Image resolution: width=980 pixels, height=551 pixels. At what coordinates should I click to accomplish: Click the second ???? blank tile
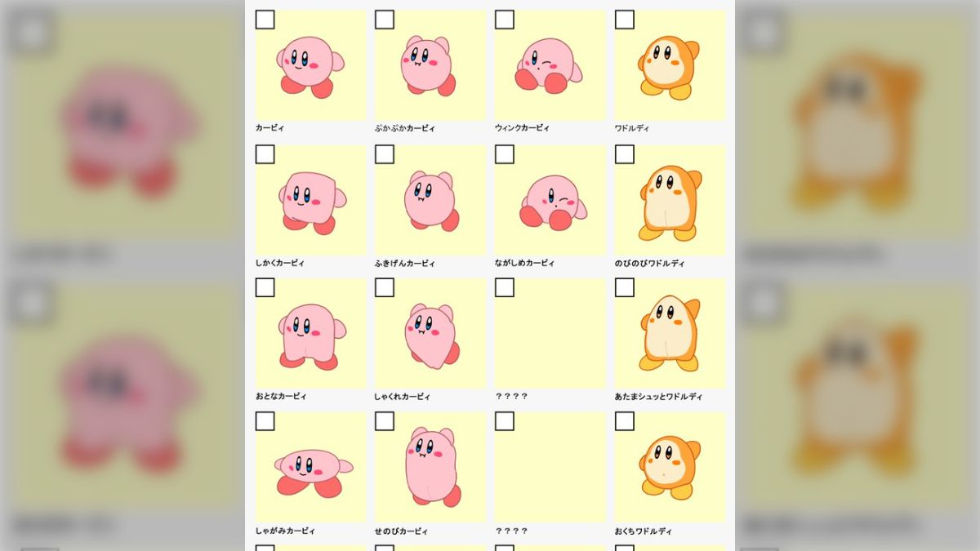coord(550,467)
